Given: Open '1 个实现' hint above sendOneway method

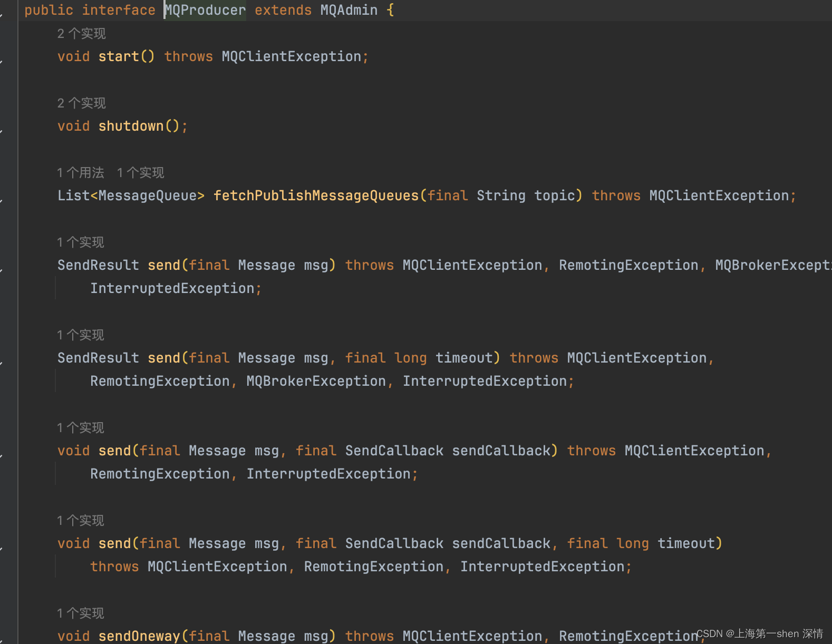Looking at the screenshot, I should pos(81,613).
